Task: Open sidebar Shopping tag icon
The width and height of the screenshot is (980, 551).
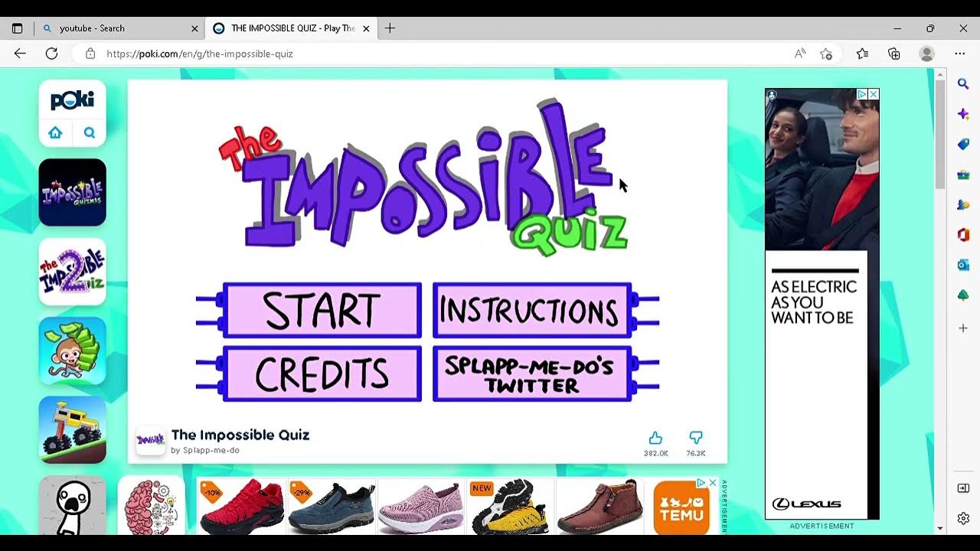Action: (963, 145)
